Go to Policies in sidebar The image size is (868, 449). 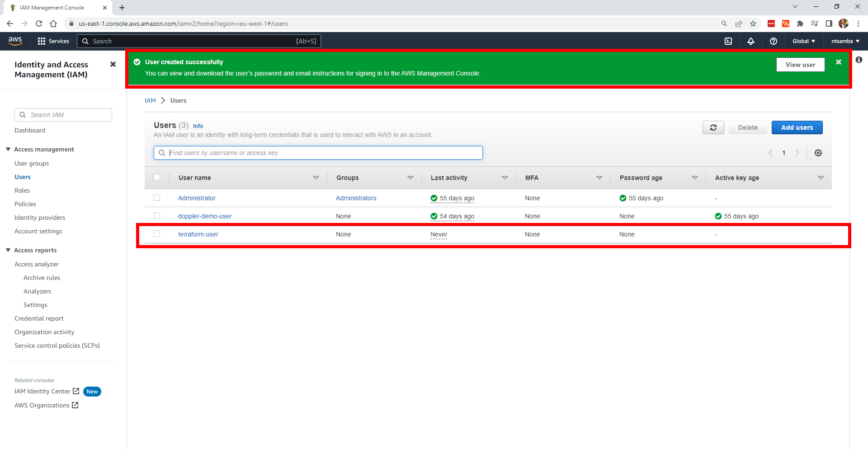coord(25,204)
